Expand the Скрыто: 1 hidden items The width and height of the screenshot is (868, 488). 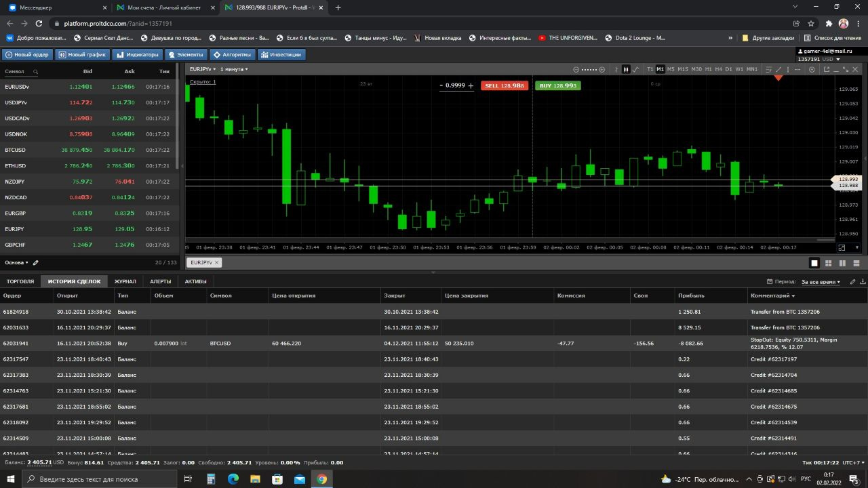pos(203,82)
